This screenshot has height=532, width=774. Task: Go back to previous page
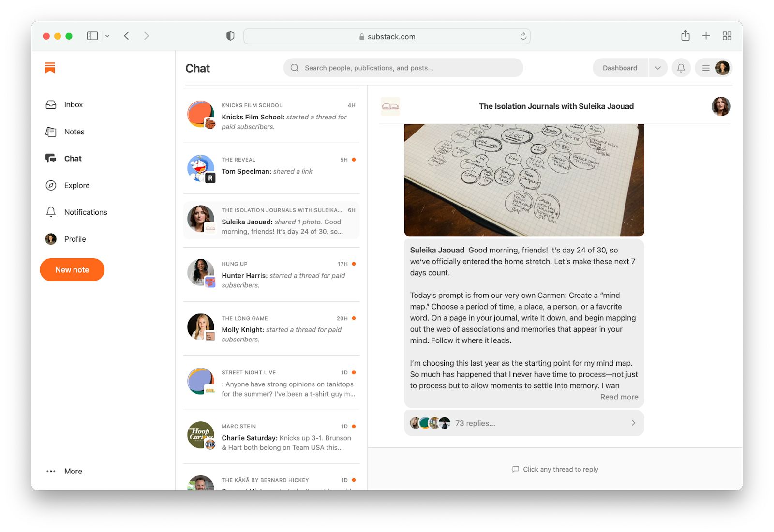pyautogui.click(x=127, y=36)
